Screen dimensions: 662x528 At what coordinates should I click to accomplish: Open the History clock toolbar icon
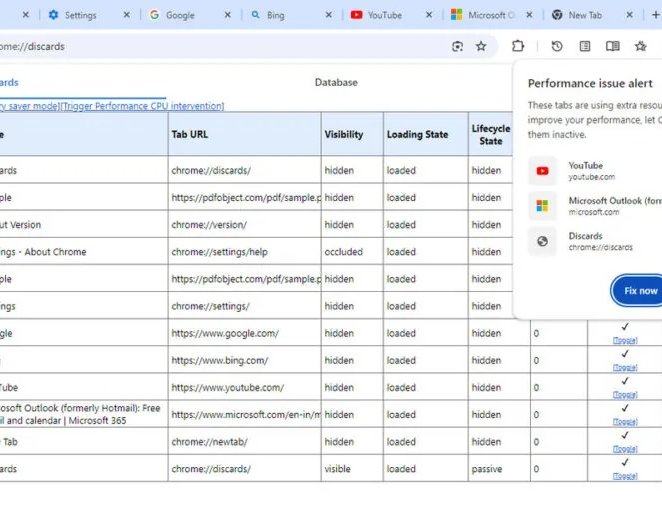pos(557,46)
